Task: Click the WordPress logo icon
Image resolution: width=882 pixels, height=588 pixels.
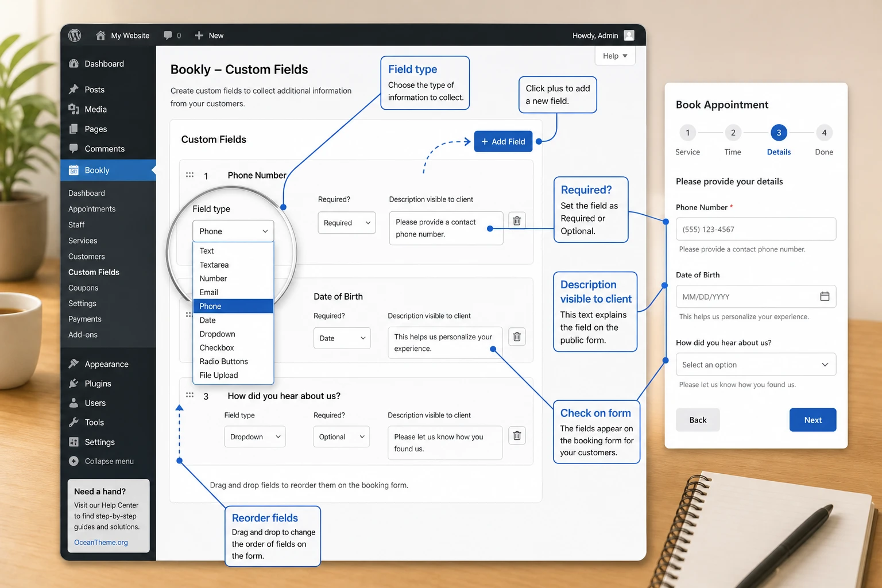Action: [75, 35]
